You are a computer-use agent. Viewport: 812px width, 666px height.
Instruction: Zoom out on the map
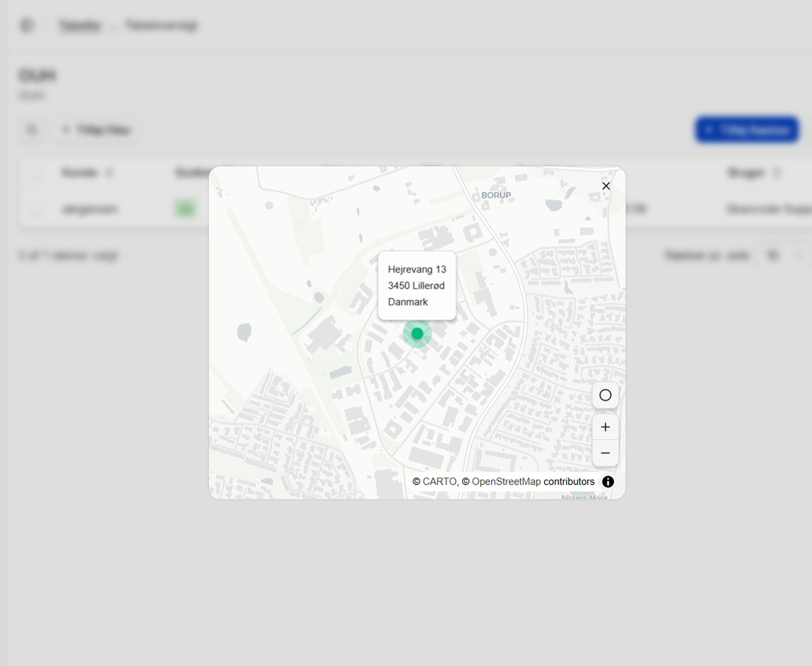(605, 453)
